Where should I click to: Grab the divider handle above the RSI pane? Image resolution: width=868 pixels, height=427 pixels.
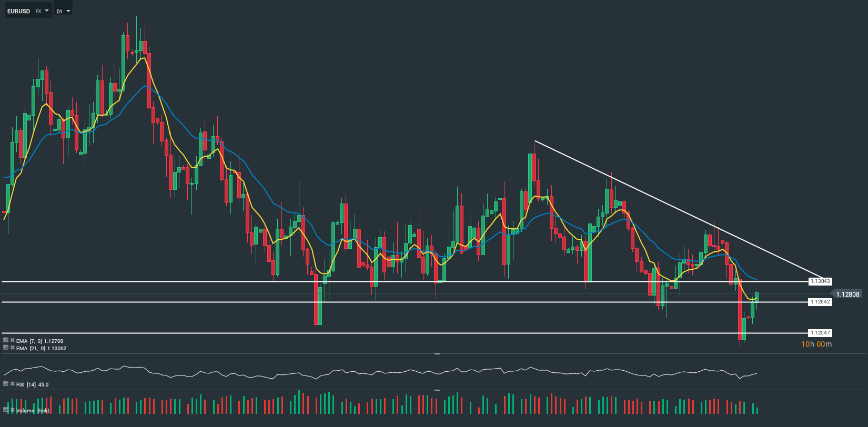[x=437, y=354]
